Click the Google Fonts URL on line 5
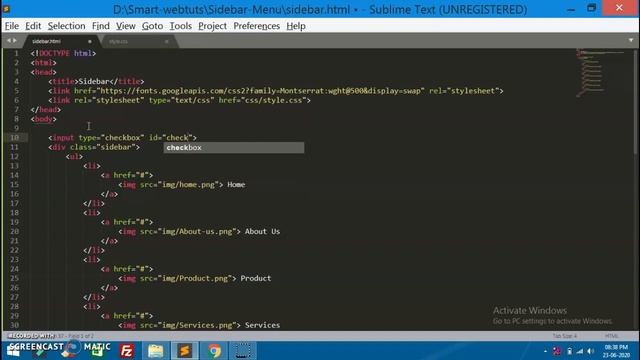 tap(260, 91)
